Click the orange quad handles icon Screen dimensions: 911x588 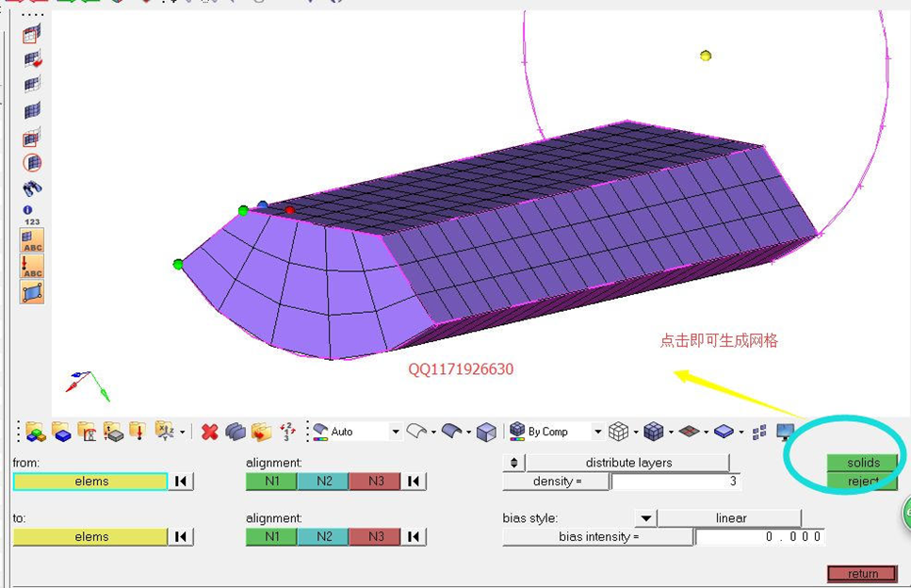tap(32, 292)
